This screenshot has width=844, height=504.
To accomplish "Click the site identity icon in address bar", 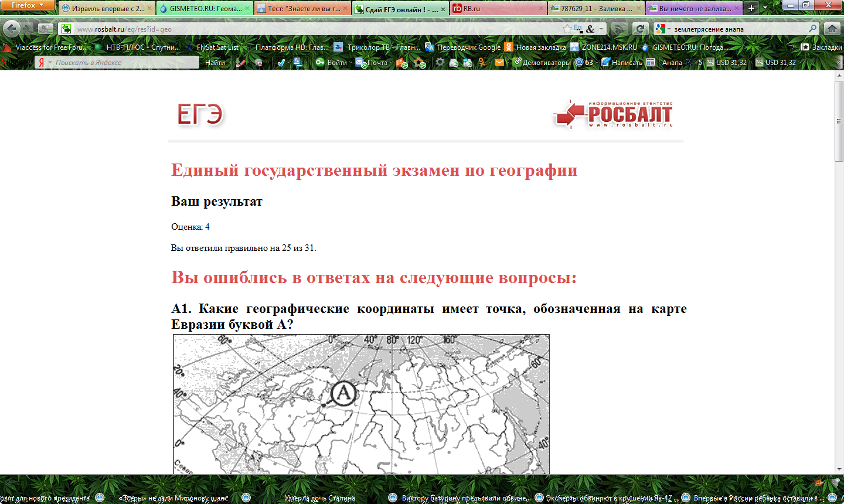I will [66, 29].
